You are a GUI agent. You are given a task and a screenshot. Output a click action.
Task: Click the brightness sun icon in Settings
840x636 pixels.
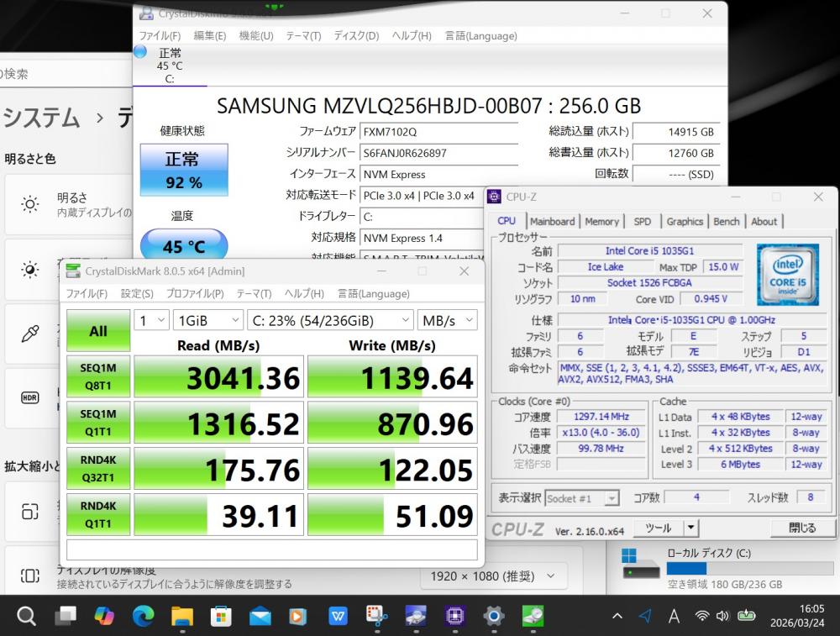click(x=30, y=204)
